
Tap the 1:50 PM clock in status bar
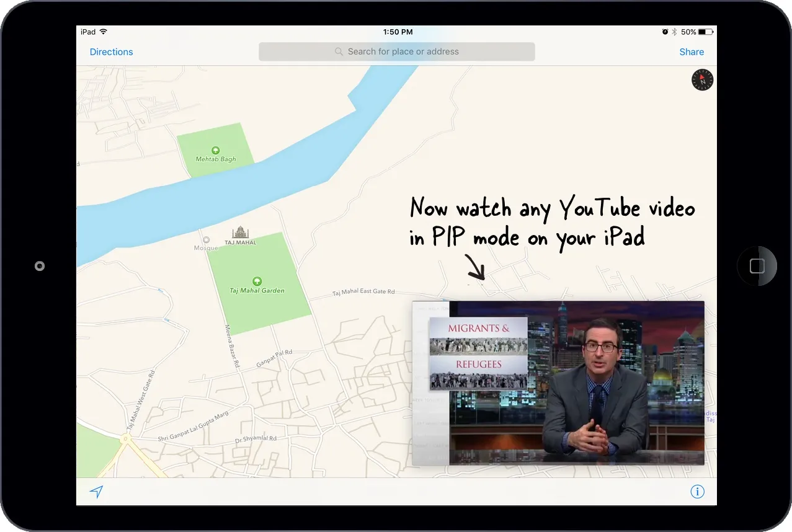pyautogui.click(x=397, y=32)
